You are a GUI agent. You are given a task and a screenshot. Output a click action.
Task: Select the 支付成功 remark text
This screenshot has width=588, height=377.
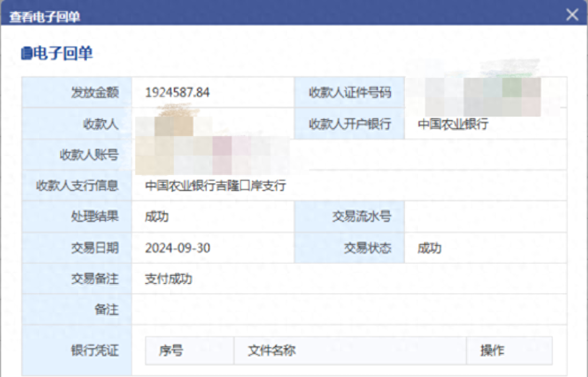(x=169, y=279)
